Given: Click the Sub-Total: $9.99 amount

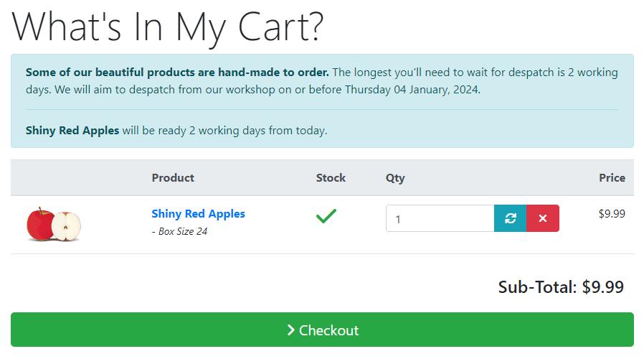Looking at the screenshot, I should (x=561, y=286).
